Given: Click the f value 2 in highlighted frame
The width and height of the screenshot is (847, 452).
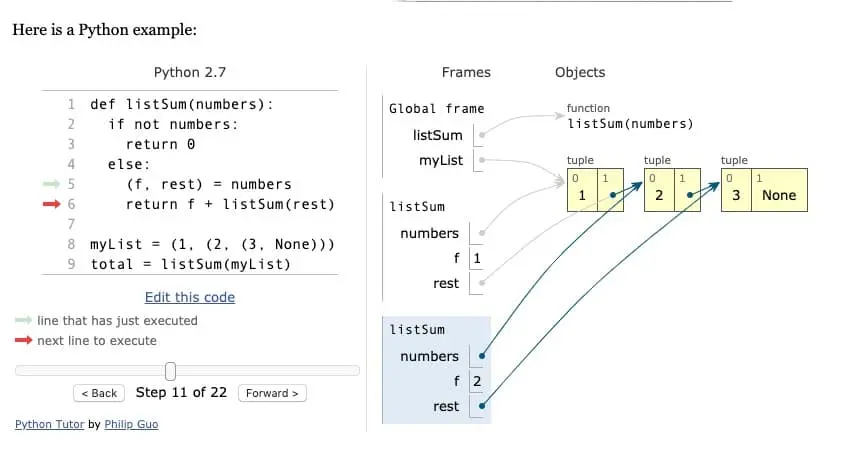Looking at the screenshot, I should point(477,381).
